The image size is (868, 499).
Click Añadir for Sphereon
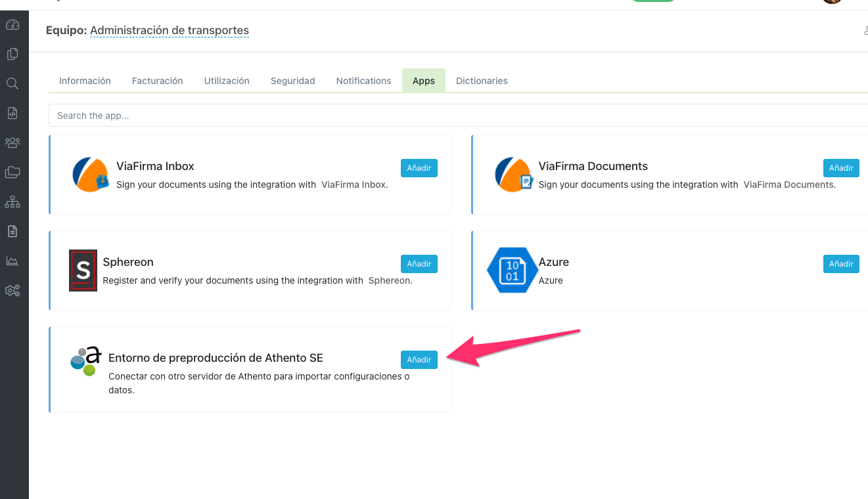[419, 264]
